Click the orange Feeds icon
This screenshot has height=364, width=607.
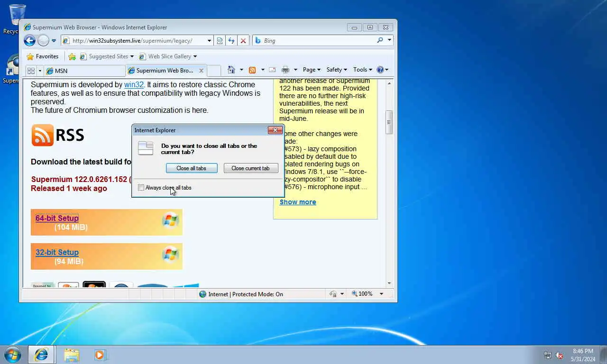point(252,70)
